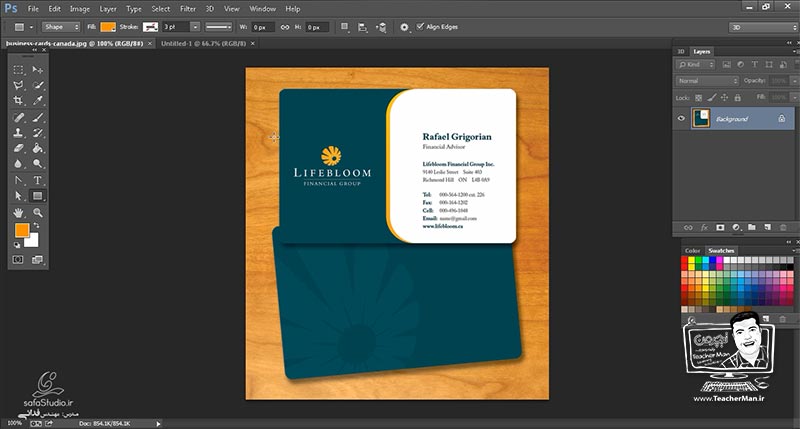800x429 pixels.
Task: Toggle lock all
Action: point(737,97)
